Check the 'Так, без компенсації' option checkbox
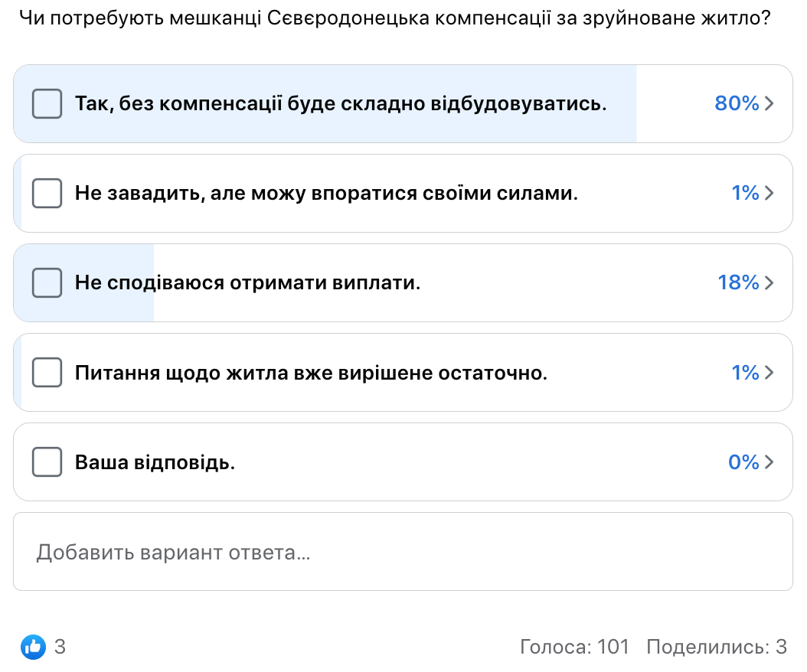This screenshot has height=672, width=807. point(47,103)
